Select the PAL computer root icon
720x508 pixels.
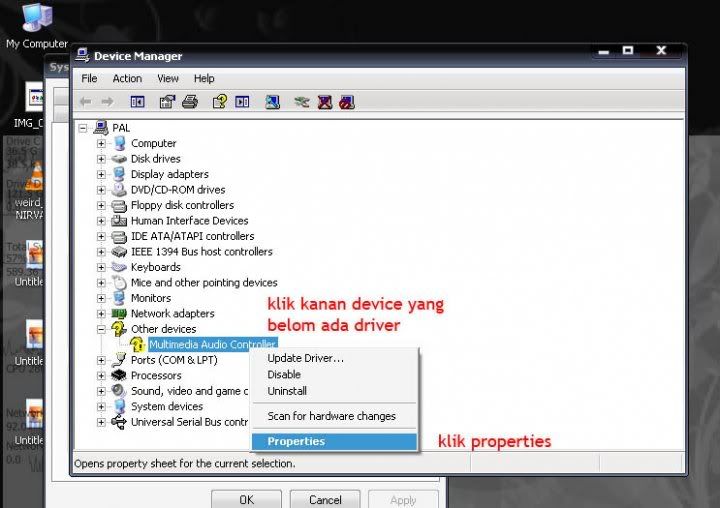pos(101,128)
